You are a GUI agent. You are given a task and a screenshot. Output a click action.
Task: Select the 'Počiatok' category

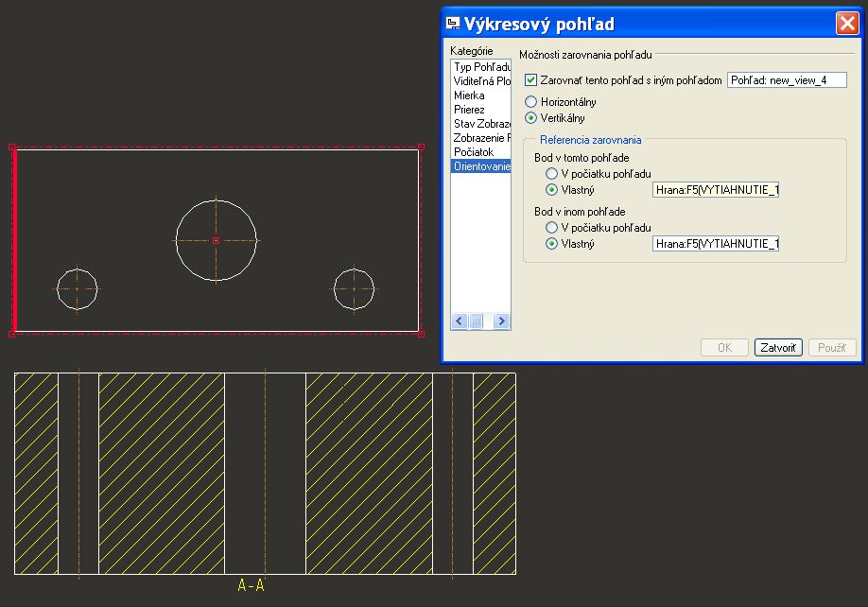point(481,152)
